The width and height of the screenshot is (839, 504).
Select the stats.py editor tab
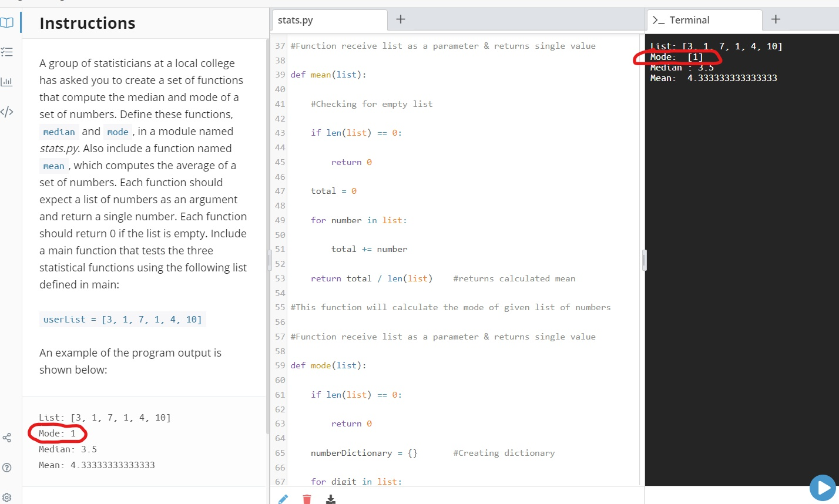tap(329, 20)
